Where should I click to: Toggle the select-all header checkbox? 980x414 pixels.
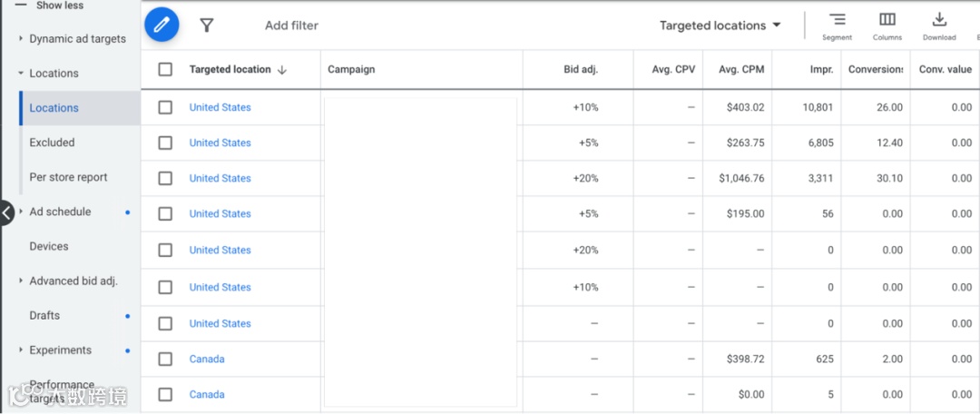(x=165, y=69)
